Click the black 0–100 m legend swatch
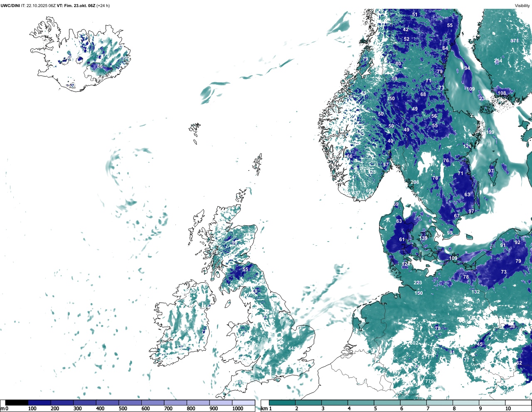This screenshot has width=532, height=412. click(x=17, y=402)
